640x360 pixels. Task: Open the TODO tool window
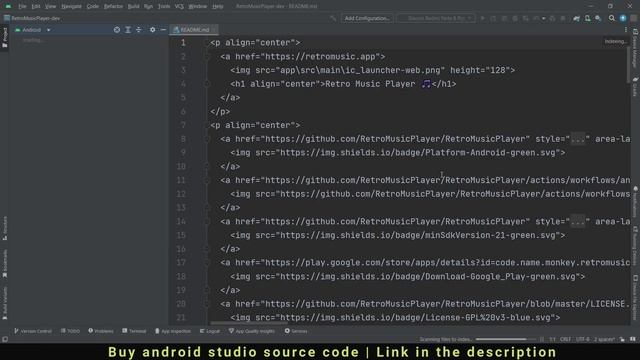click(x=70, y=331)
